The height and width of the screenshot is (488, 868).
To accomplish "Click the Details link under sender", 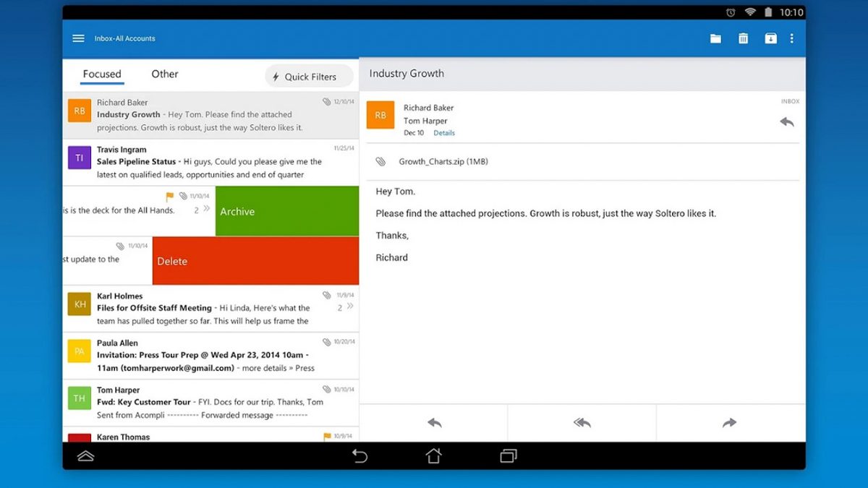I will pyautogui.click(x=444, y=133).
